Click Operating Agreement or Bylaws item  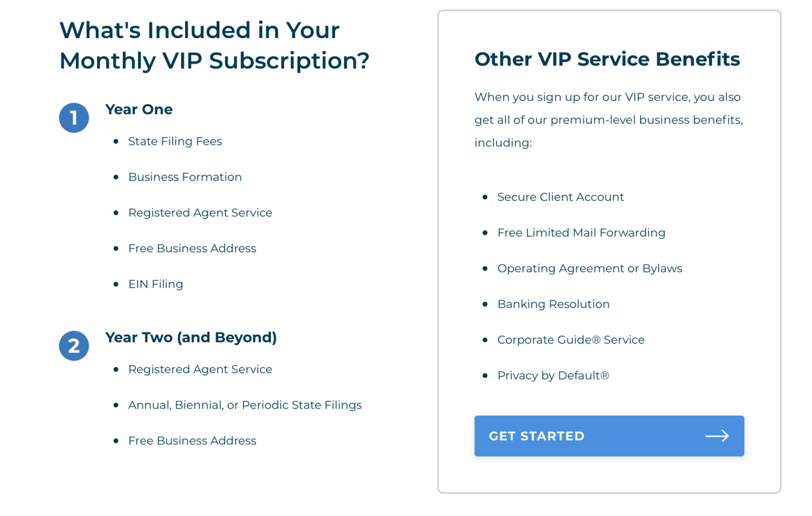(x=589, y=269)
